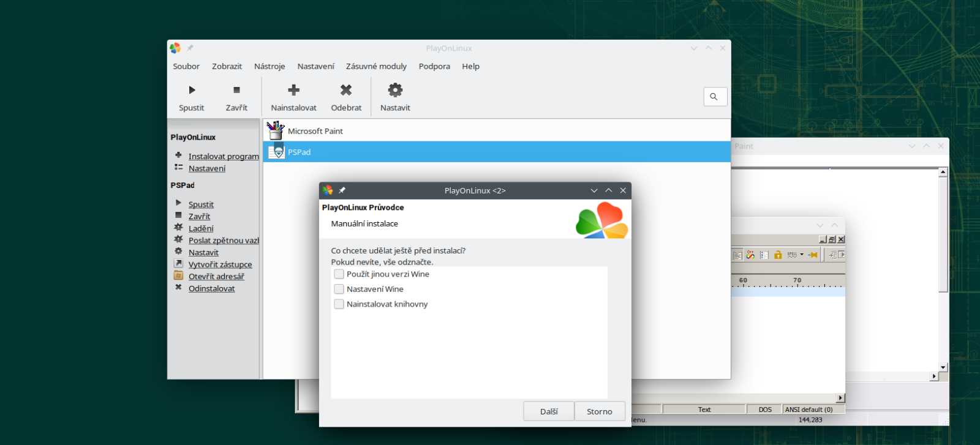The width and height of the screenshot is (980, 445).
Task: Open the Help menu
Action: click(470, 66)
